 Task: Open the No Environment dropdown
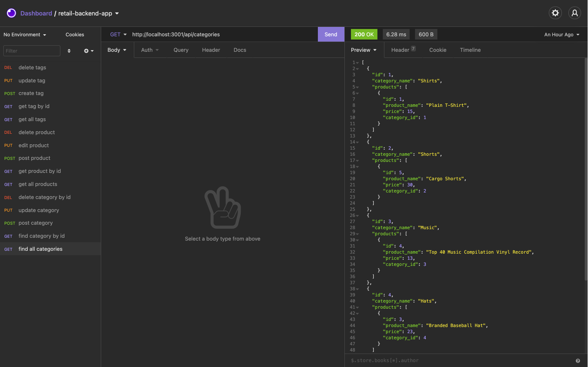click(x=25, y=34)
